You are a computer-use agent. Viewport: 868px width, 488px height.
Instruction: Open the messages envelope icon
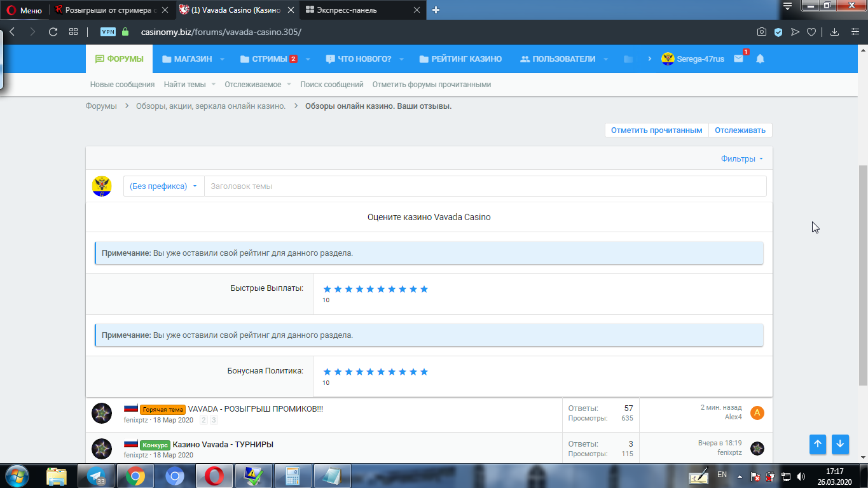738,59
